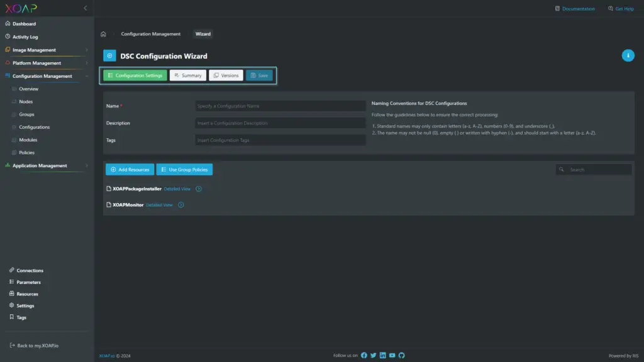Click the blue info button

628,55
